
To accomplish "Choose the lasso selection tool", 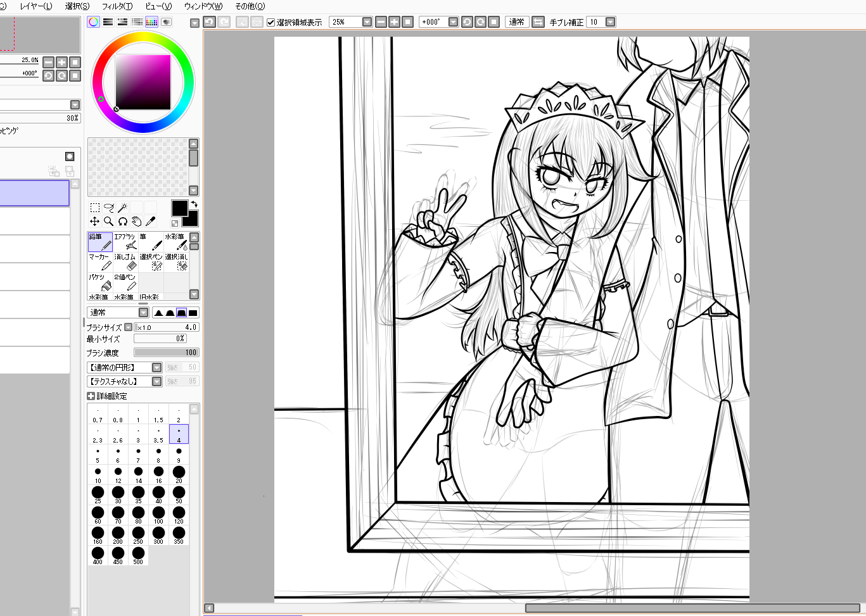I will tap(108, 208).
